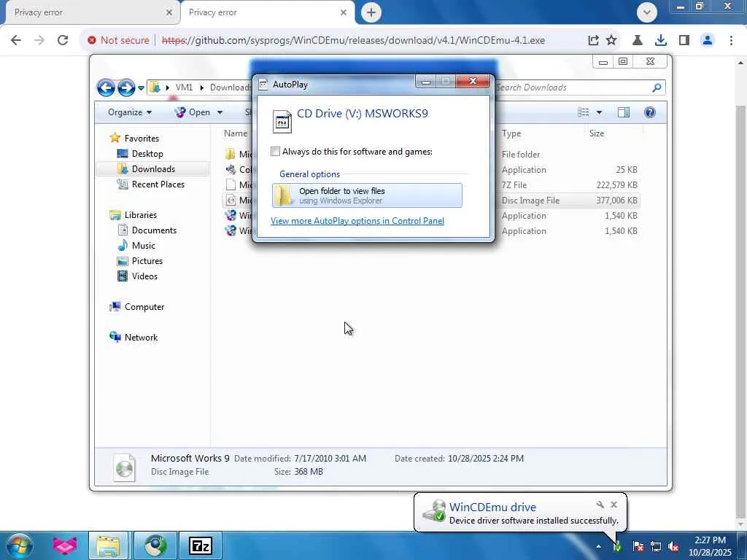This screenshot has width=747, height=560.
Task: Click the URL address bar text
Action: click(x=354, y=41)
